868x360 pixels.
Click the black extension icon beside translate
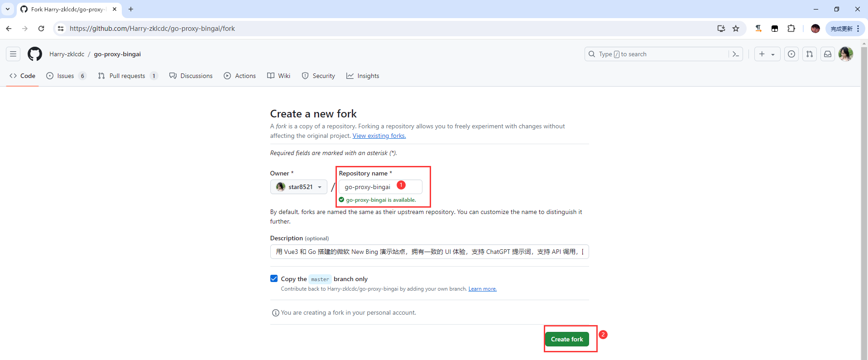775,29
